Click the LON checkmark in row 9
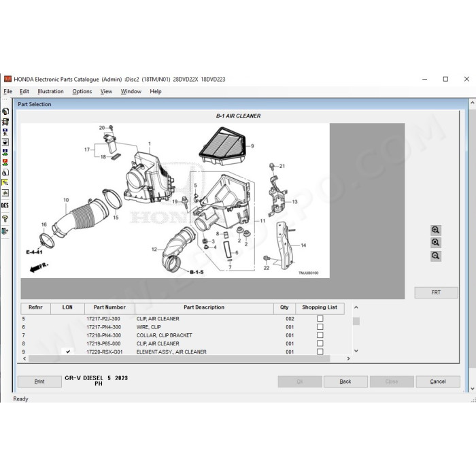Screen dimensions: 476x476 tap(68, 352)
